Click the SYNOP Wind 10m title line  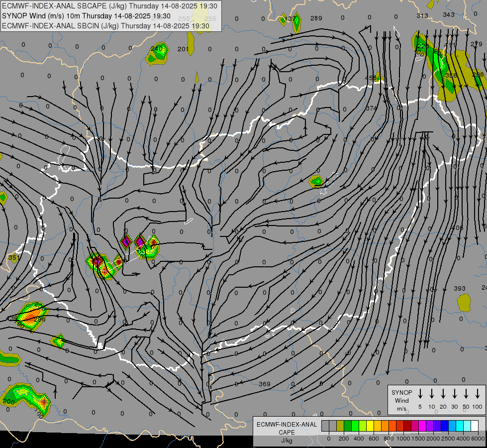point(86,16)
